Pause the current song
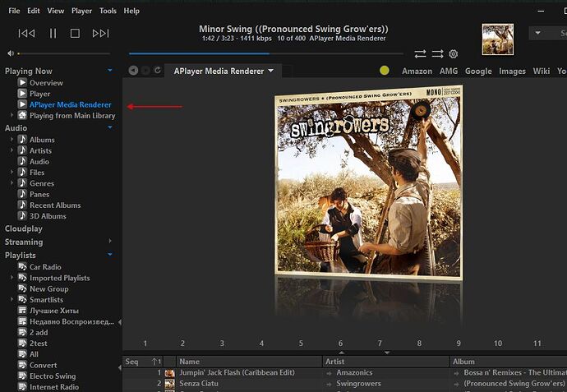The height and width of the screenshot is (392, 567). pos(53,33)
